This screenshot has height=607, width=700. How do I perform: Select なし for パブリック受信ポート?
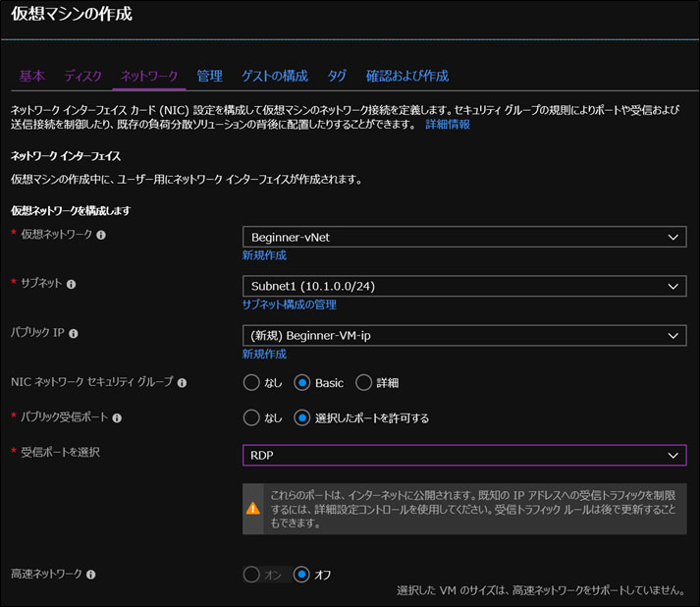pos(251,417)
